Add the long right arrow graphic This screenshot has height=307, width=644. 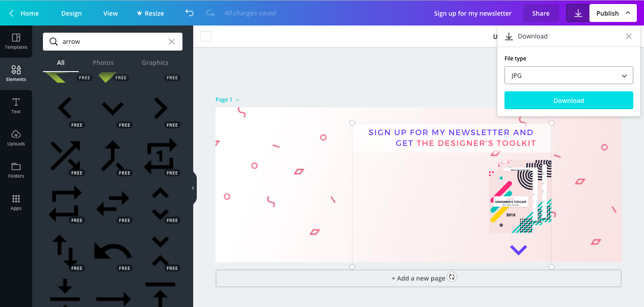point(112,299)
